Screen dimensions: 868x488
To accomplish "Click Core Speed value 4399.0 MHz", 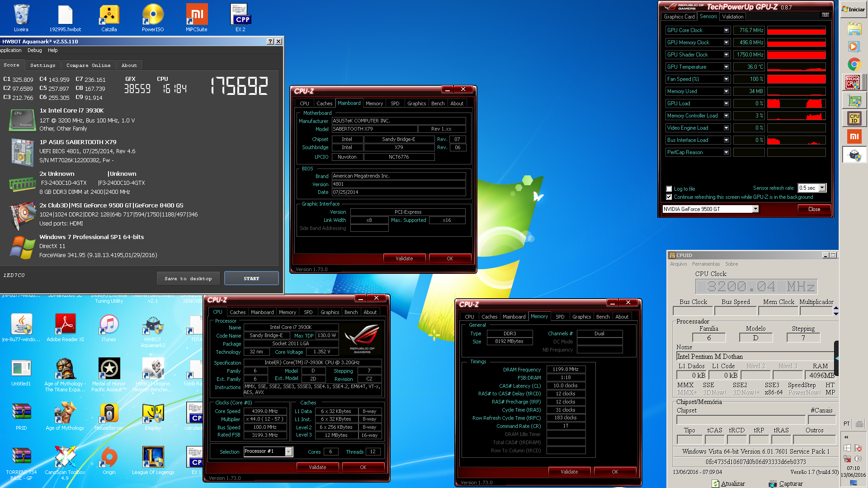I will [265, 411].
